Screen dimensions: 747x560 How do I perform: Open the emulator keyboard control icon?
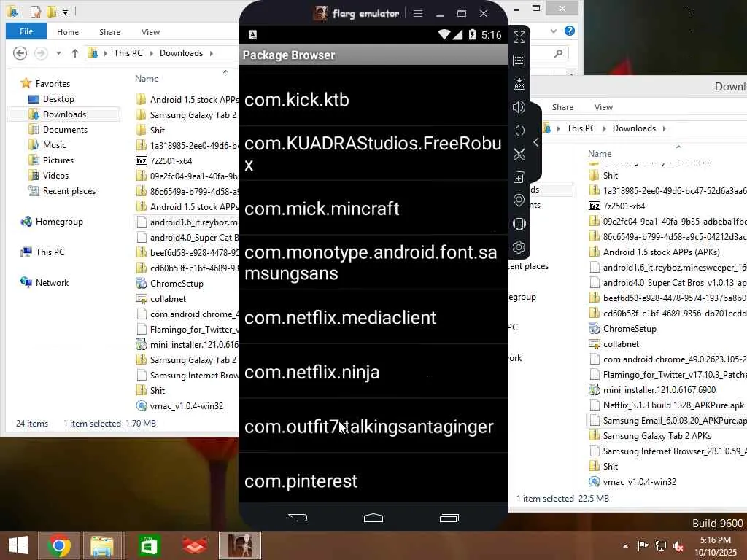point(519,61)
